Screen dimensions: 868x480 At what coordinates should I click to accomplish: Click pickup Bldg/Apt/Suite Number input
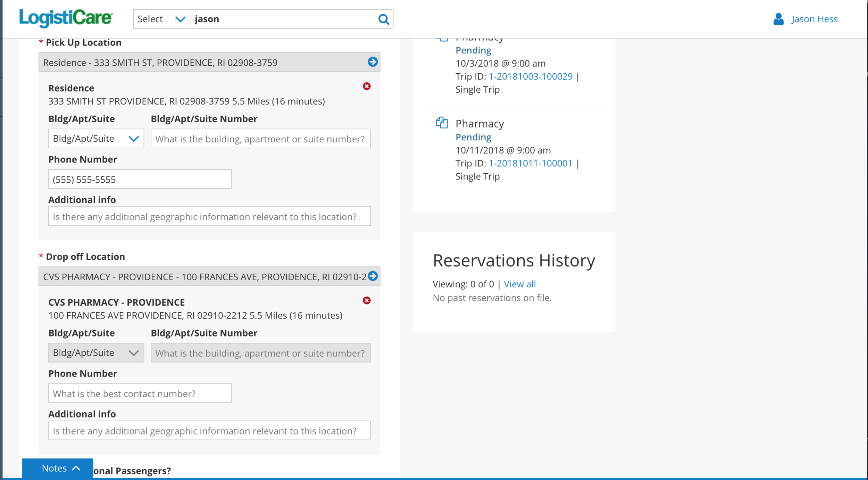click(x=261, y=139)
